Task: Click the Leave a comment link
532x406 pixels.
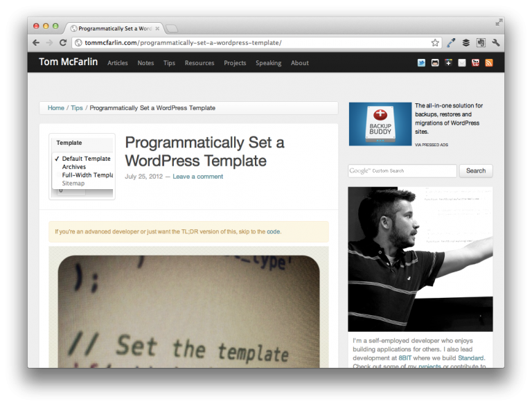Action: (198, 177)
